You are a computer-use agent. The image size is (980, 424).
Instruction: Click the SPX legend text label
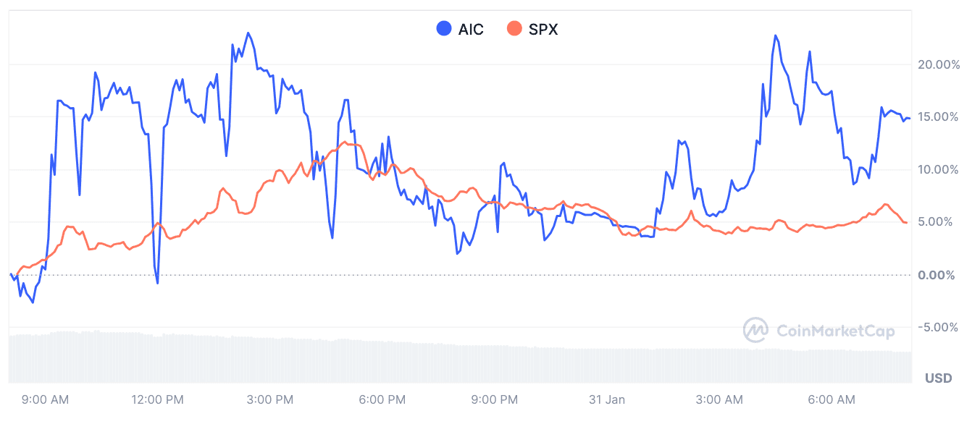pyautogui.click(x=543, y=30)
